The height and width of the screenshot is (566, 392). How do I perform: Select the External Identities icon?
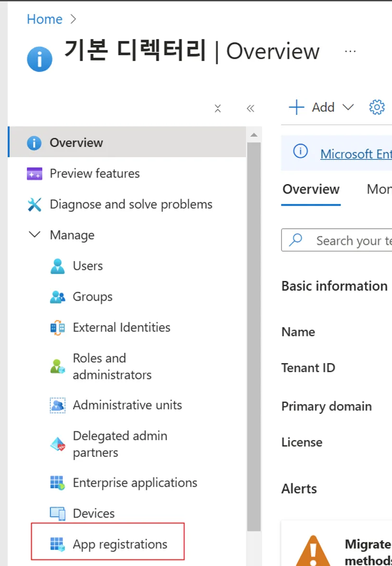tap(58, 327)
